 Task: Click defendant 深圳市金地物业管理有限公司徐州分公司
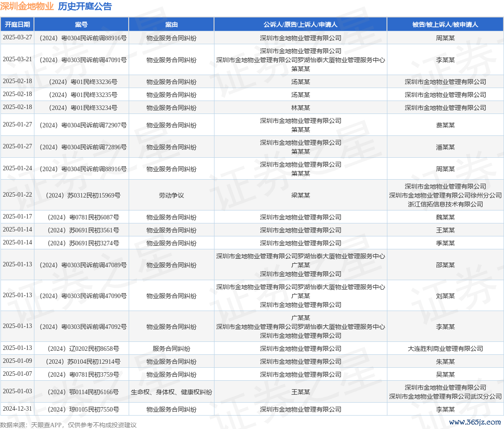pyautogui.click(x=445, y=195)
